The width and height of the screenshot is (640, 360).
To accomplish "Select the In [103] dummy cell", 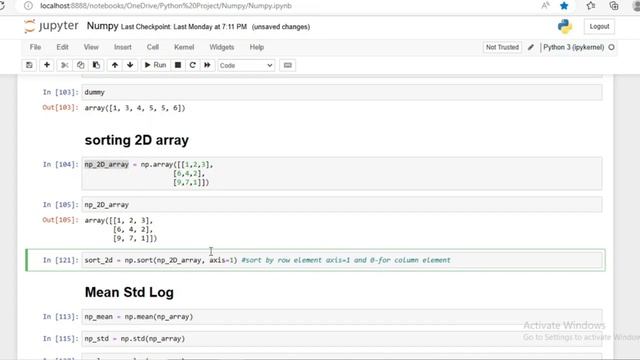I will [x=342, y=92].
